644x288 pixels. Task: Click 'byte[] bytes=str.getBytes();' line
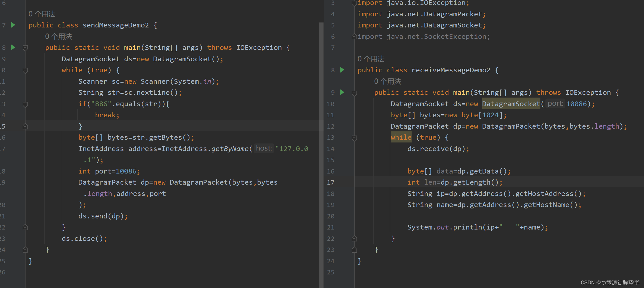click(136, 137)
